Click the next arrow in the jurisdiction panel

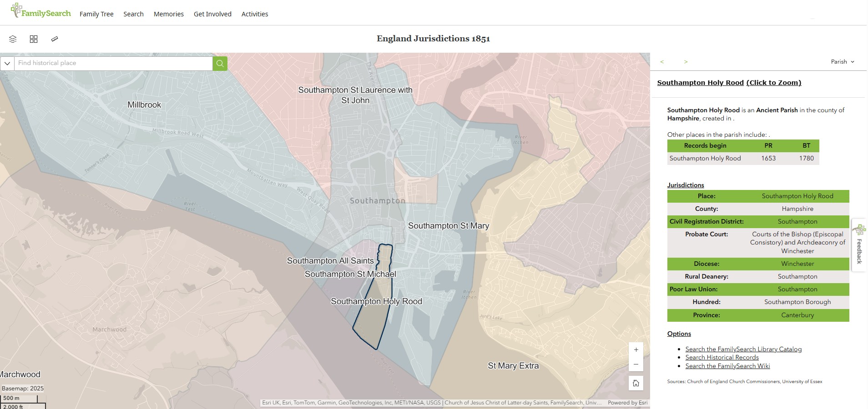686,62
